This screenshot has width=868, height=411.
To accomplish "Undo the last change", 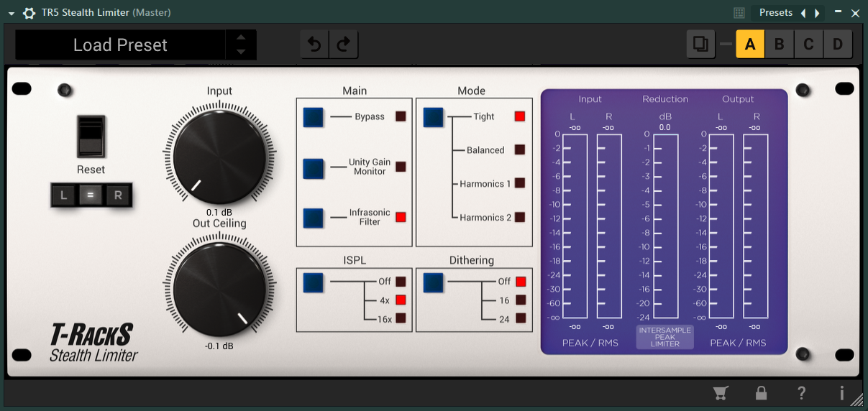I will tap(314, 45).
